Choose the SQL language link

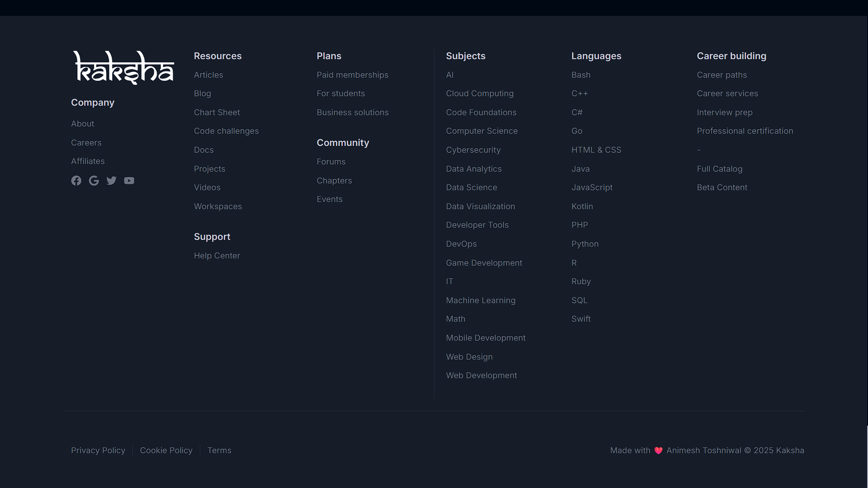tap(580, 300)
